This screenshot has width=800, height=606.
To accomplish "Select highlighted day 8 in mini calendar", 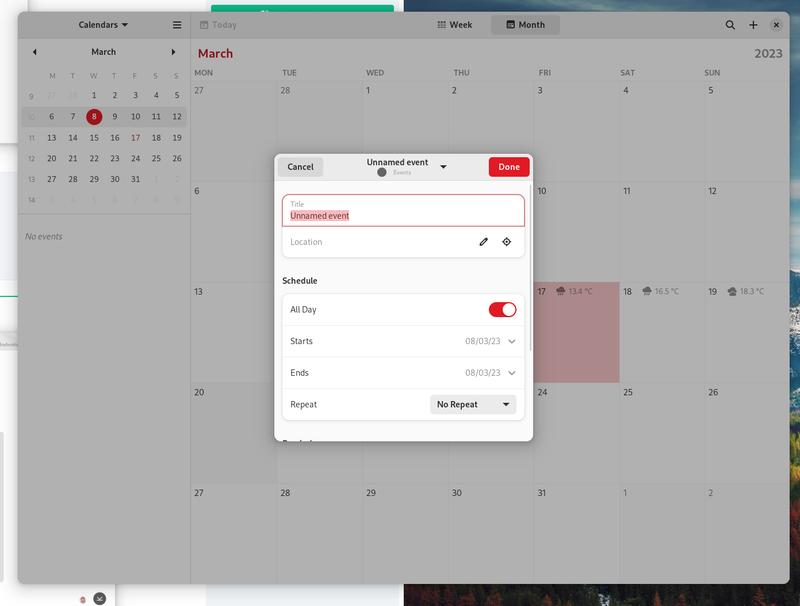I will point(94,116).
